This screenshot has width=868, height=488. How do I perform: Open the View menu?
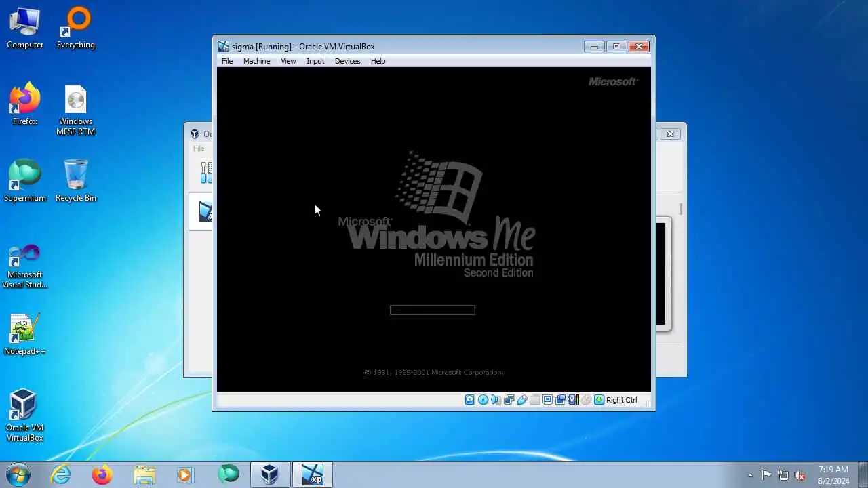tap(288, 61)
